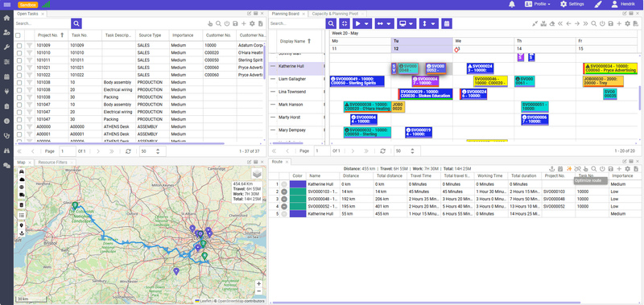This screenshot has width=644, height=305.
Task: Open the info icon in left sidebar
Action: [6, 121]
